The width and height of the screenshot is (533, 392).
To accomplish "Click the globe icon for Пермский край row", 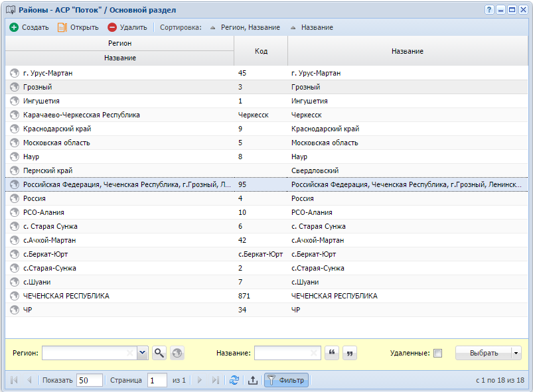I will tap(15, 170).
